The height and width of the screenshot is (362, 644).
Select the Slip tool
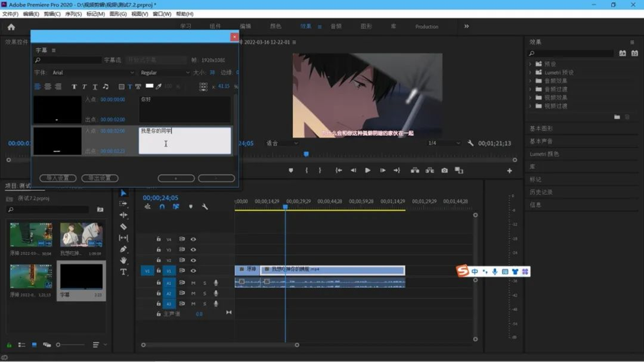(x=123, y=238)
